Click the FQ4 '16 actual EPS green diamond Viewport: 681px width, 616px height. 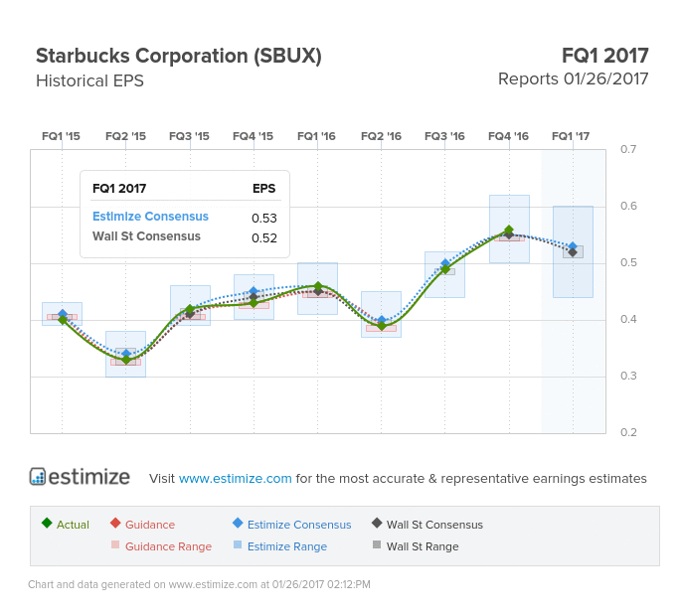(x=509, y=231)
